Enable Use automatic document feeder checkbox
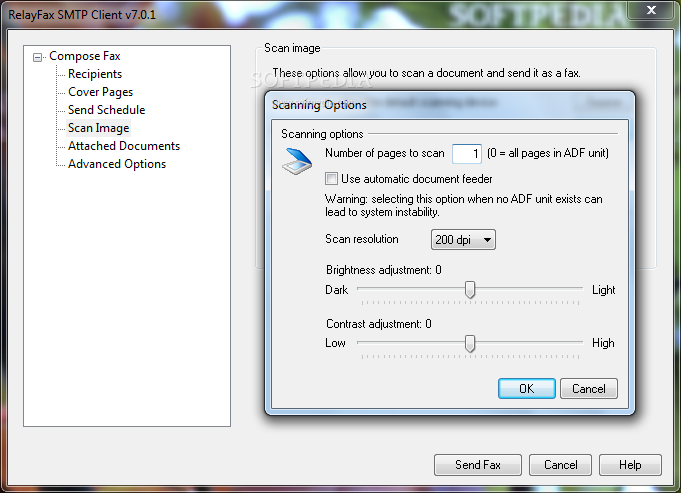 (331, 179)
